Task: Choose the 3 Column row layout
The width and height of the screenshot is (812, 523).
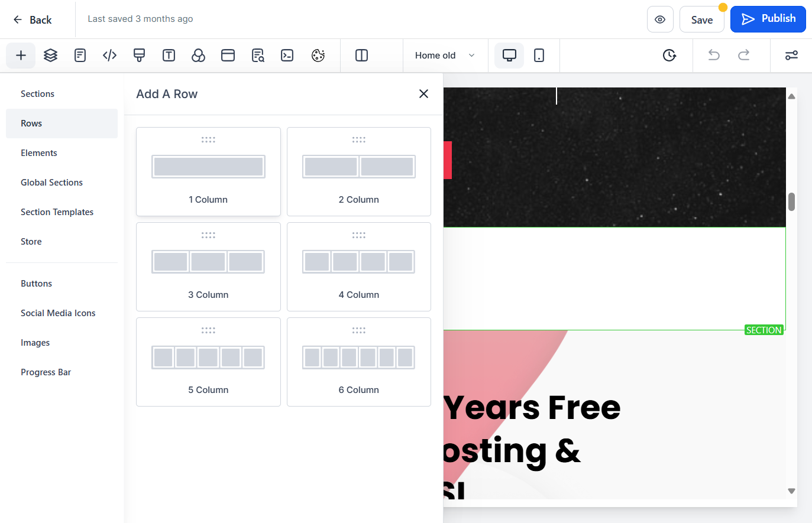Action: pyautogui.click(x=208, y=267)
